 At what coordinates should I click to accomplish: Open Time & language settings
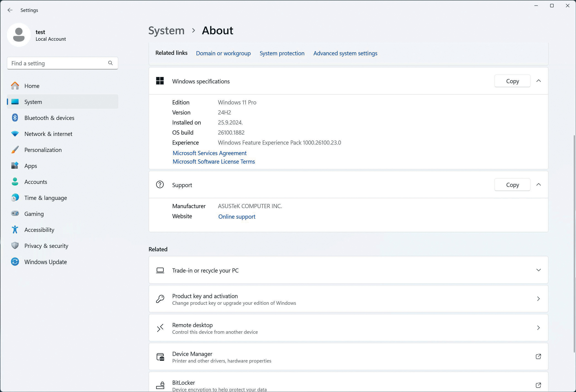62,198
